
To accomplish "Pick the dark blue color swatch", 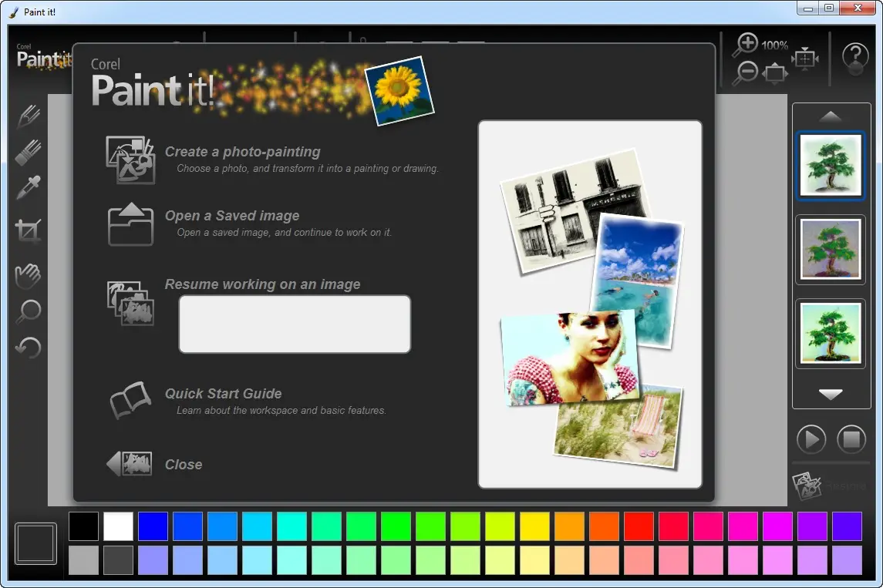I will pos(153,526).
